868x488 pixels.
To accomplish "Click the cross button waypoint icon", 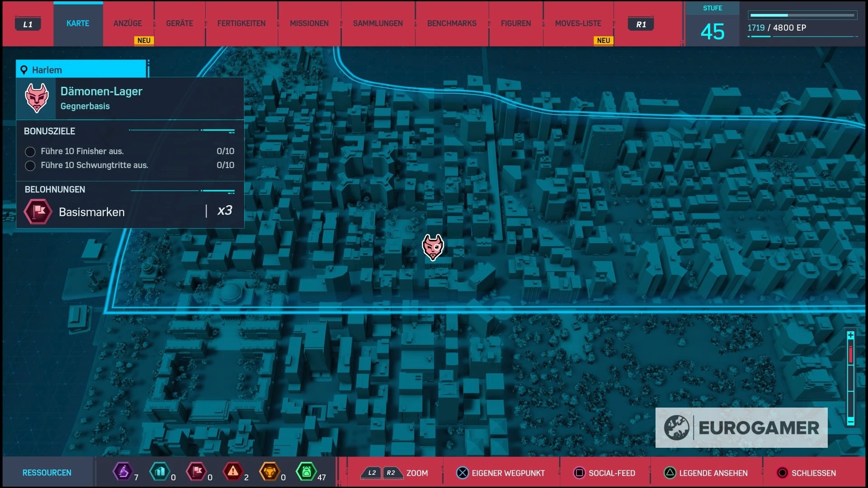I will click(x=462, y=473).
